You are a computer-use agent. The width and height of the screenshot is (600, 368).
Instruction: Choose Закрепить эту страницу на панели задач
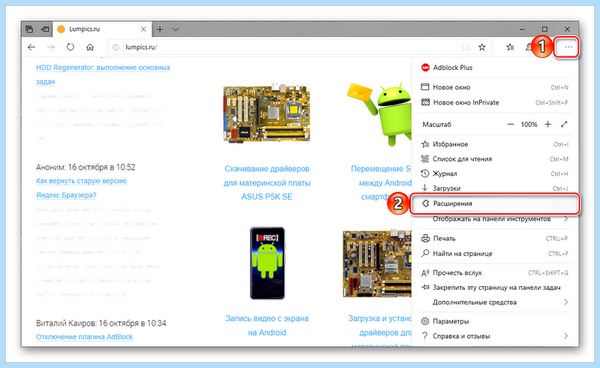(495, 287)
